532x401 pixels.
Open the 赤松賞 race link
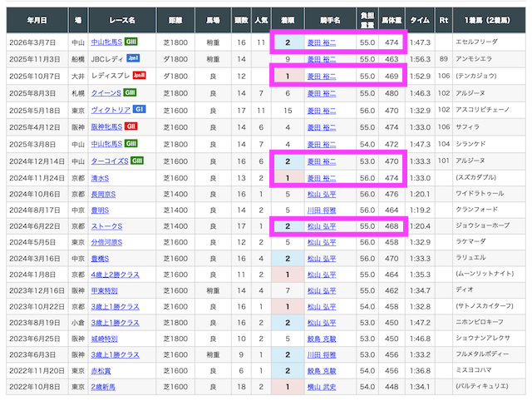click(x=101, y=371)
